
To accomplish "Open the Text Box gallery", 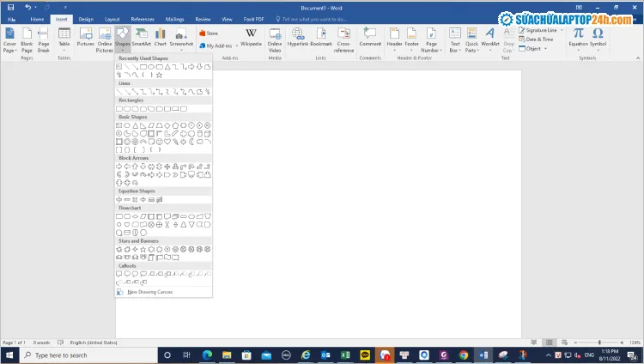I will point(455,39).
